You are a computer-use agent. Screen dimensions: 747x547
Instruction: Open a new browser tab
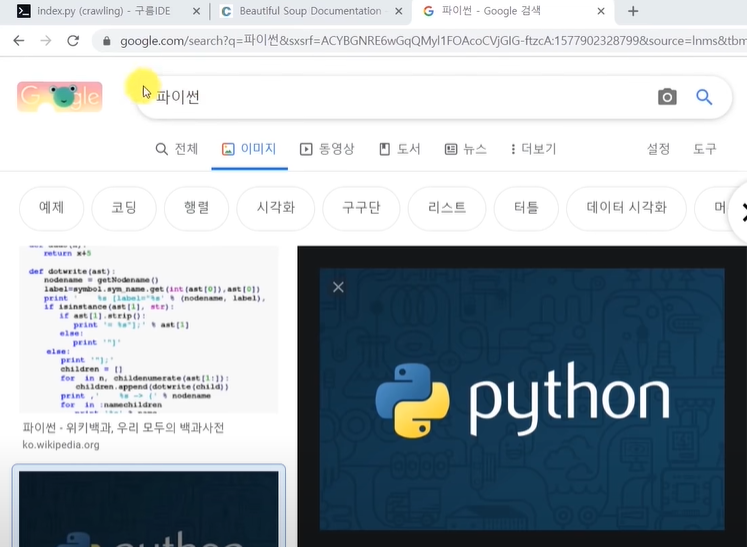pos(633,11)
